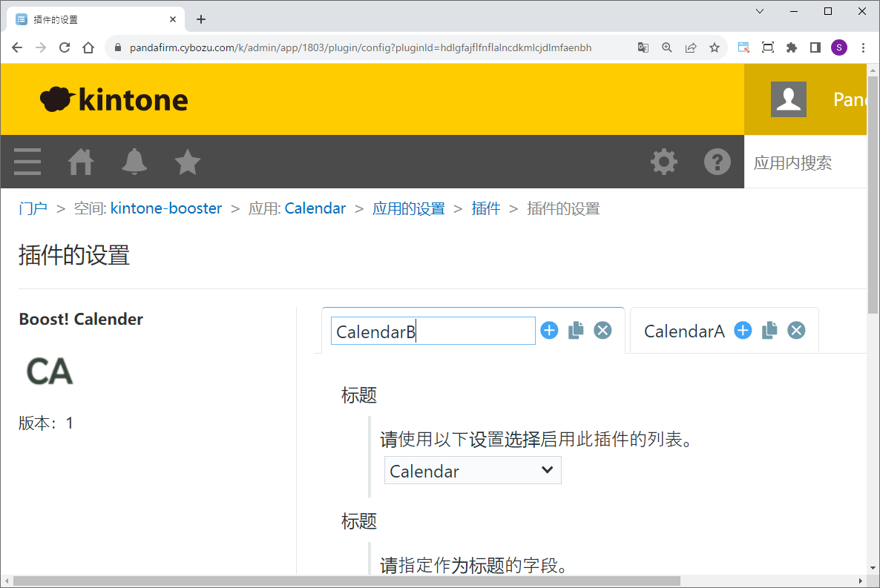Open the settings gear in kintone toolbar
This screenshot has height=588, width=880.
[x=663, y=162]
